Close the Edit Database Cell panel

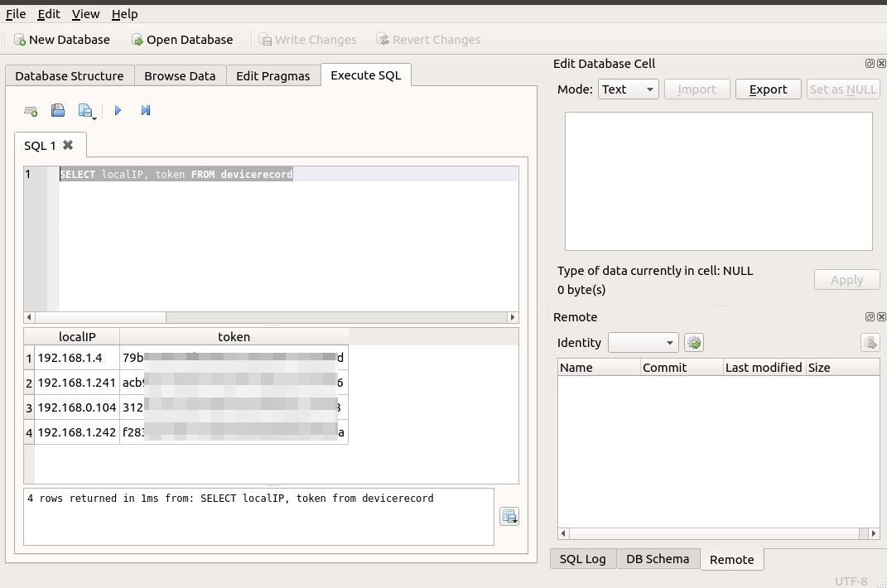tap(881, 64)
